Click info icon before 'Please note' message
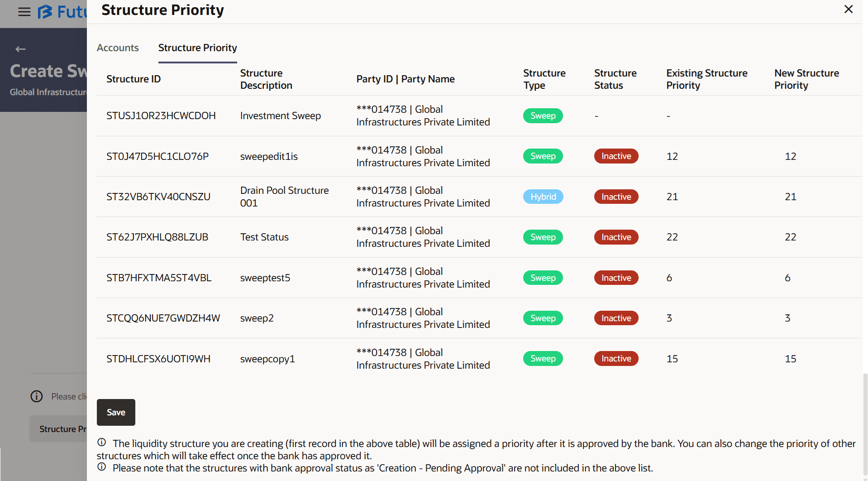868x481 pixels. (x=102, y=467)
